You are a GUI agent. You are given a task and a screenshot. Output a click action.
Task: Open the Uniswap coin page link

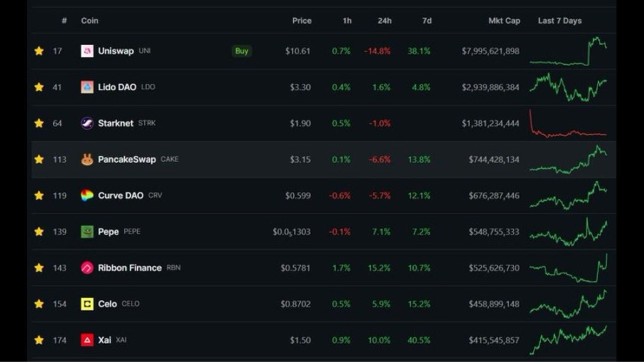pyautogui.click(x=116, y=51)
